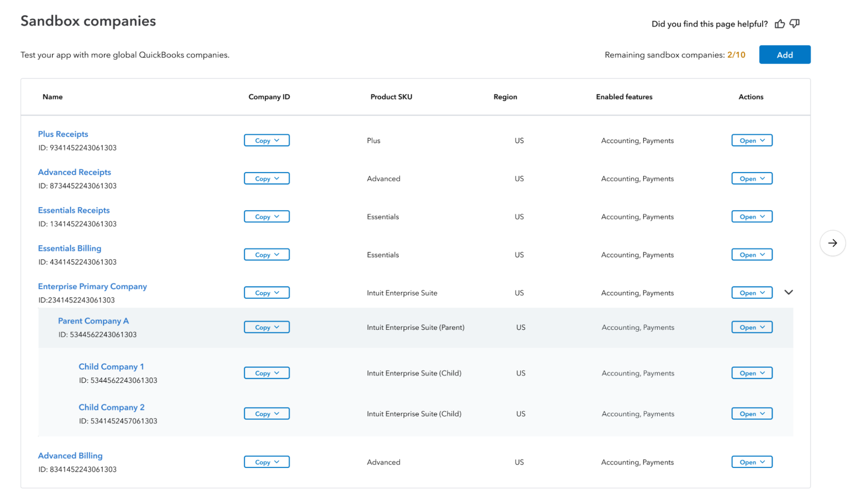Open Copy dropdown for Essentials Billing
This screenshot has height=504, width=850.
point(267,255)
